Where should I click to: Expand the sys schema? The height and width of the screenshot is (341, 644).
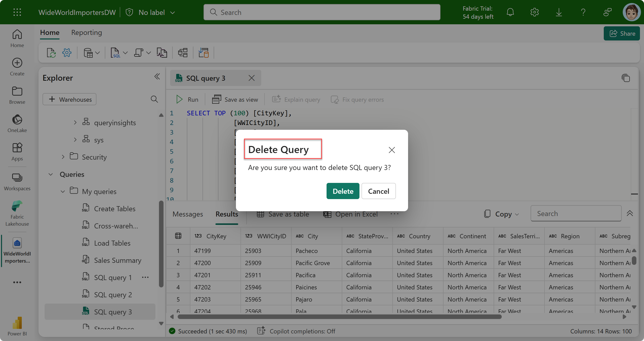[x=75, y=140]
